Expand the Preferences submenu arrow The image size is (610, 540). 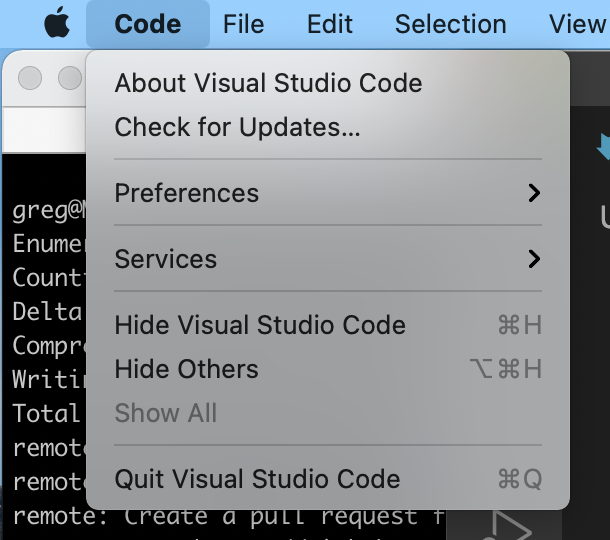click(x=534, y=193)
